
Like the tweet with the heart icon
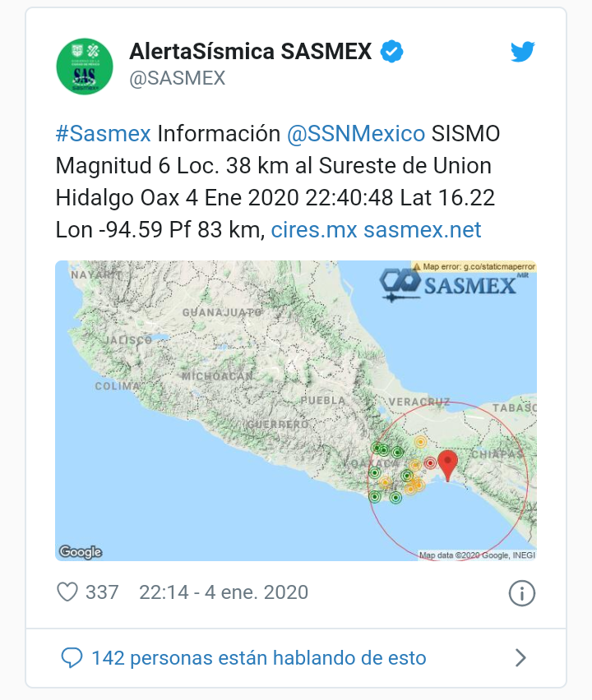(x=67, y=592)
